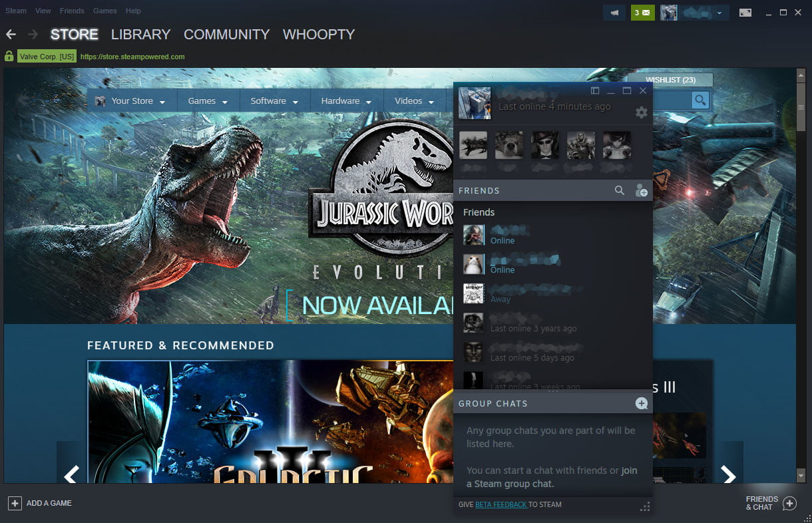812x523 pixels.
Task: Click the Jurassic World Evolution logo
Action: [381, 200]
